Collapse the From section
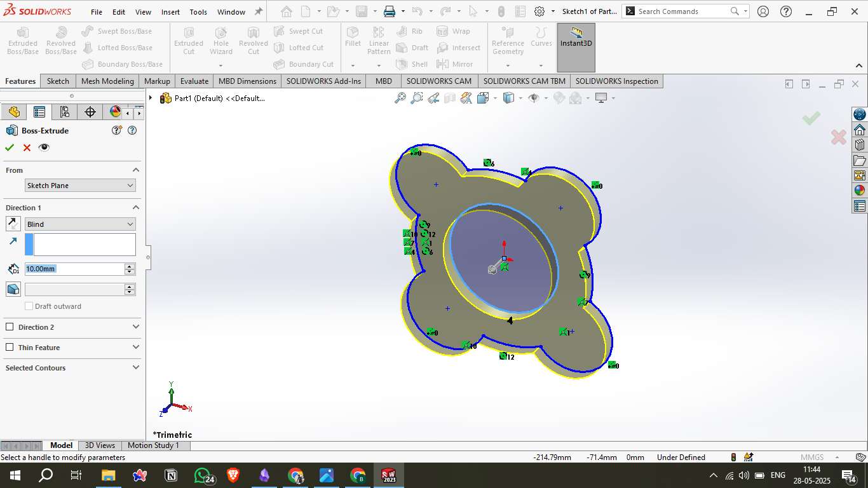Viewport: 868px width, 488px height. 135,170
